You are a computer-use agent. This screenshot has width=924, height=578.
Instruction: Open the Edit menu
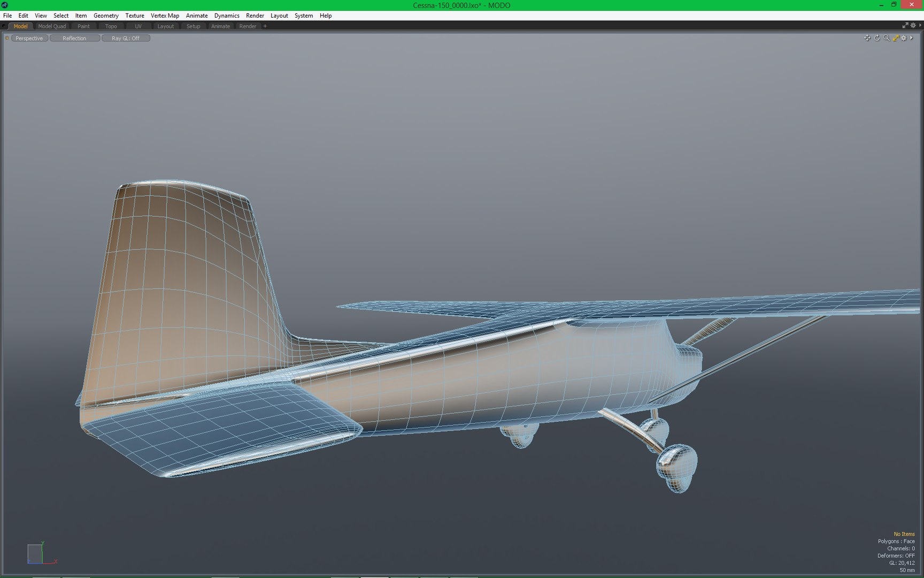pos(23,16)
